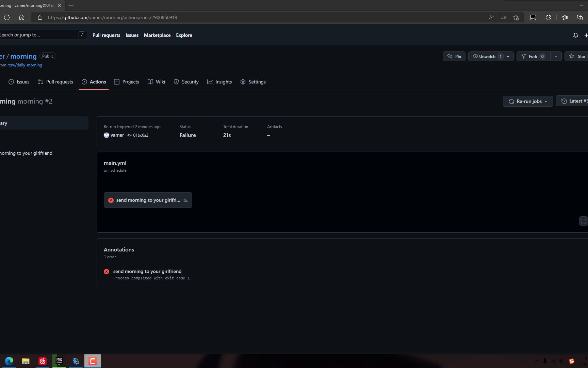Open Microsoft Edge from the taskbar
This screenshot has width=588, height=368.
tap(9, 361)
